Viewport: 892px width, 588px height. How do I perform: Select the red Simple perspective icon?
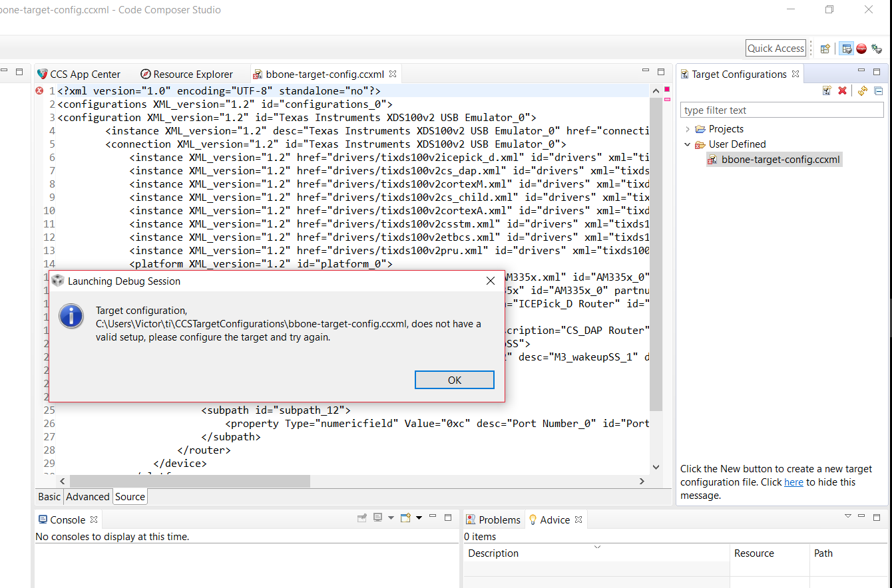pyautogui.click(x=861, y=48)
